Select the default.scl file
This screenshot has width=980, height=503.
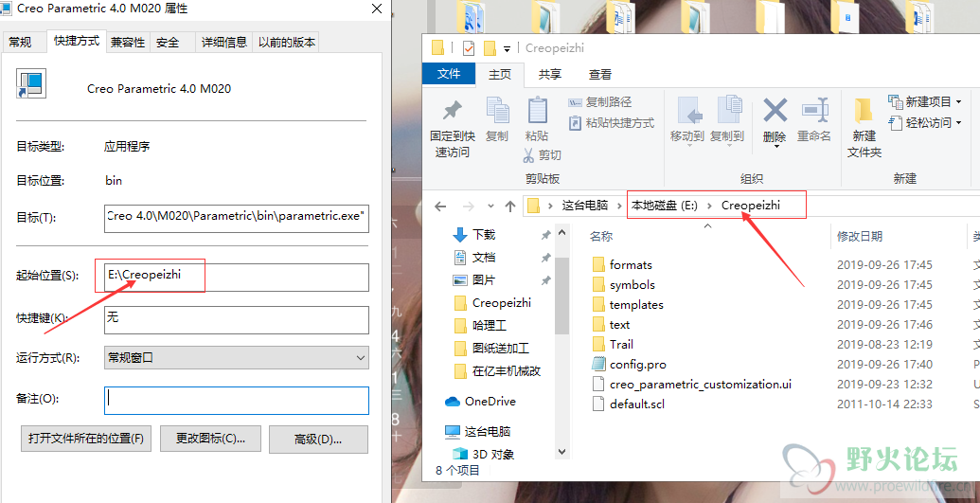[637, 404]
